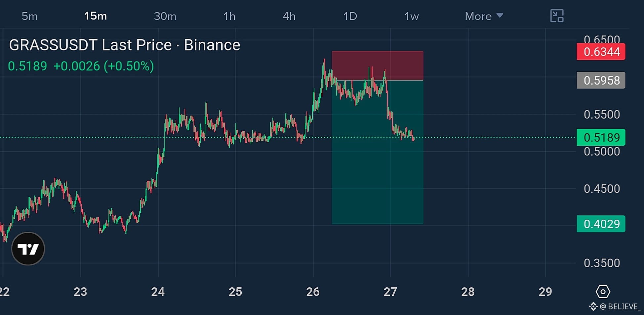Viewport: 644px width, 315px height.
Task: Click date 23 on the time axis
Action: pos(80,292)
